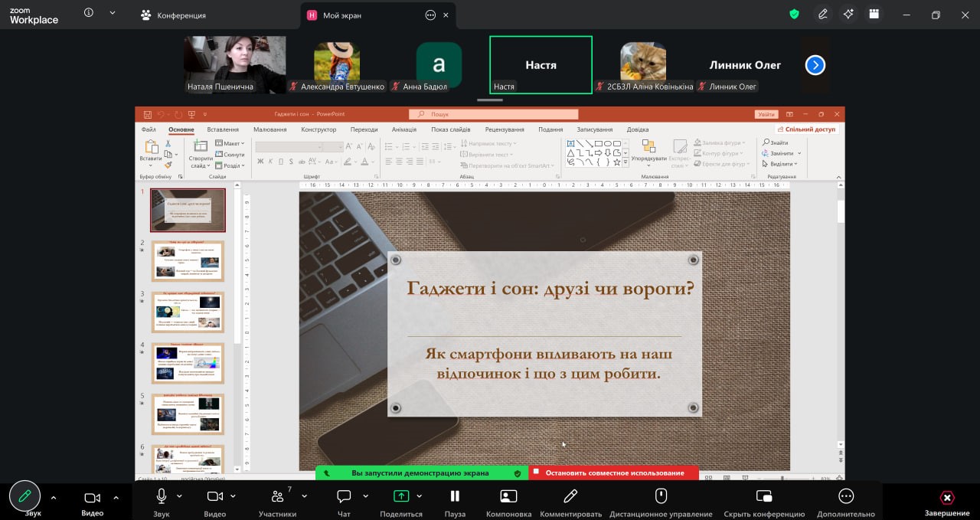The image size is (980, 520).
Task: Click the green Share screen icon
Action: [x=401, y=496]
